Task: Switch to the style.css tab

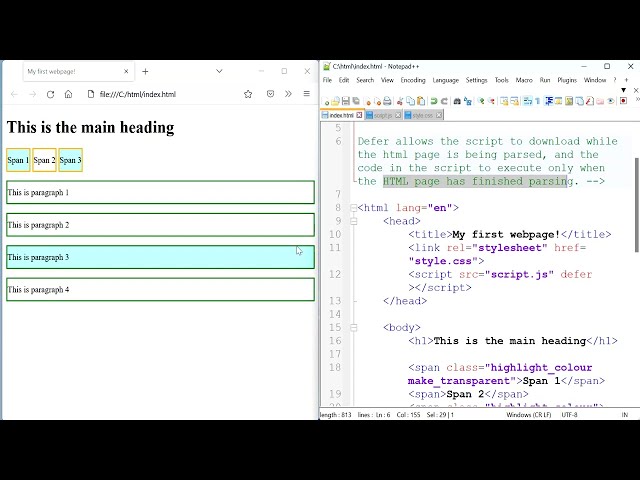Action: pos(422,116)
